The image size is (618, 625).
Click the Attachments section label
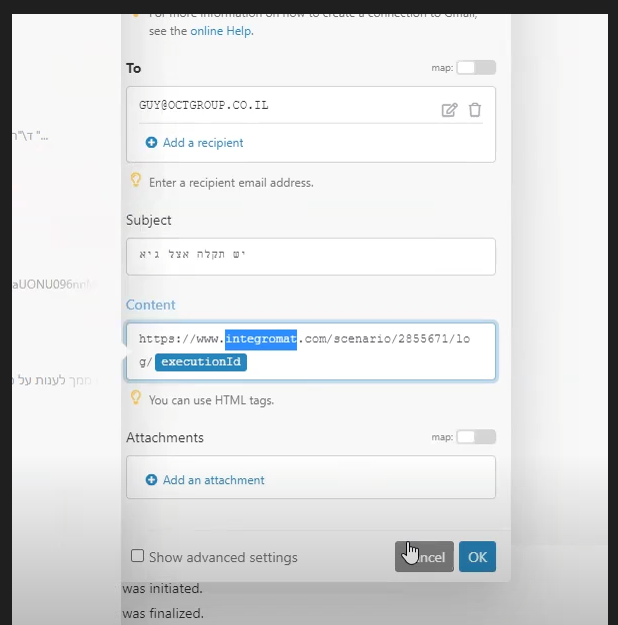click(164, 437)
